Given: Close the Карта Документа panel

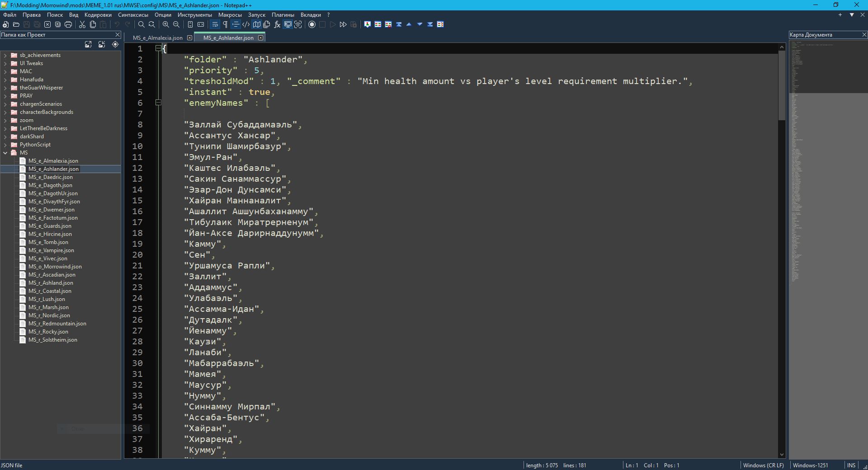Looking at the screenshot, I should tap(864, 35).
